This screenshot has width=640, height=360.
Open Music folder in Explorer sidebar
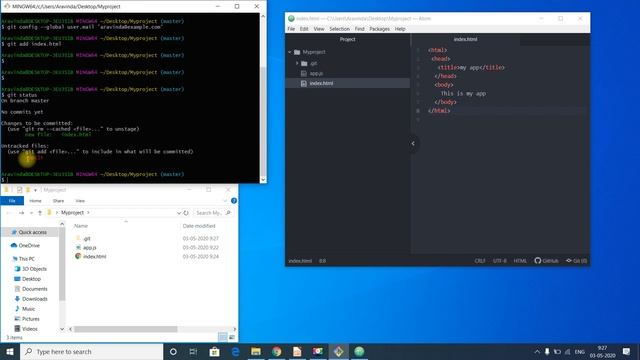click(29, 309)
